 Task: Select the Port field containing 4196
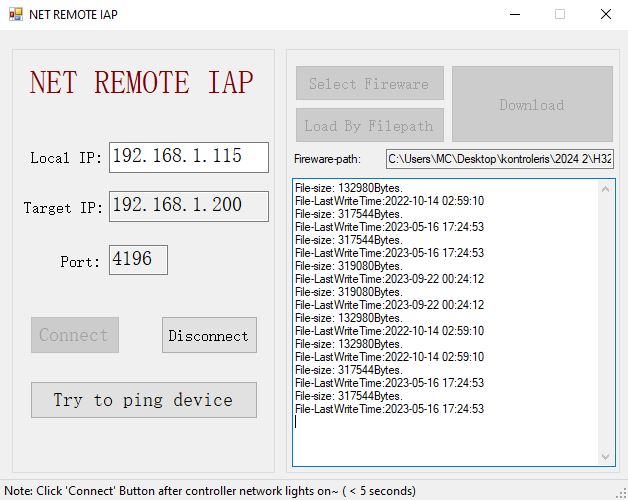coord(138,260)
